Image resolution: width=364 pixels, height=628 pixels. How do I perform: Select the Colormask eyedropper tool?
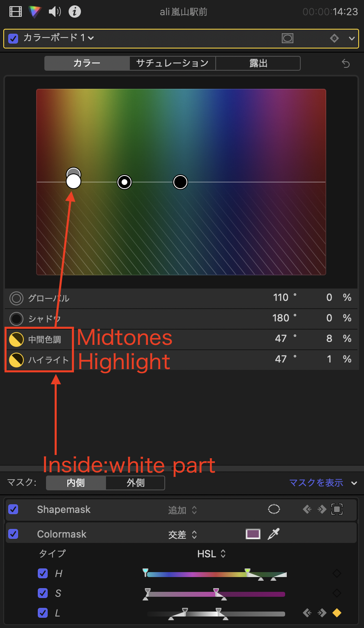(x=273, y=534)
